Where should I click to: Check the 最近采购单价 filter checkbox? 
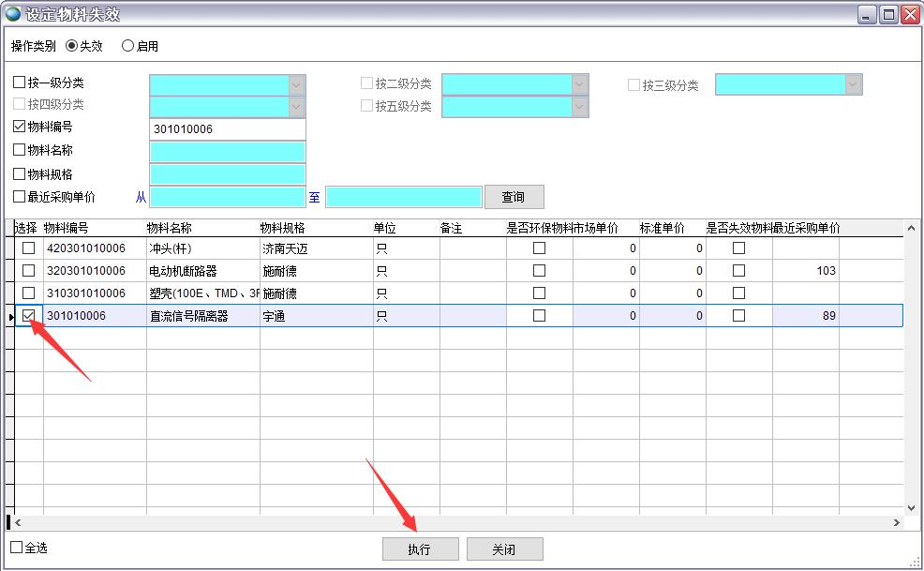click(x=20, y=197)
